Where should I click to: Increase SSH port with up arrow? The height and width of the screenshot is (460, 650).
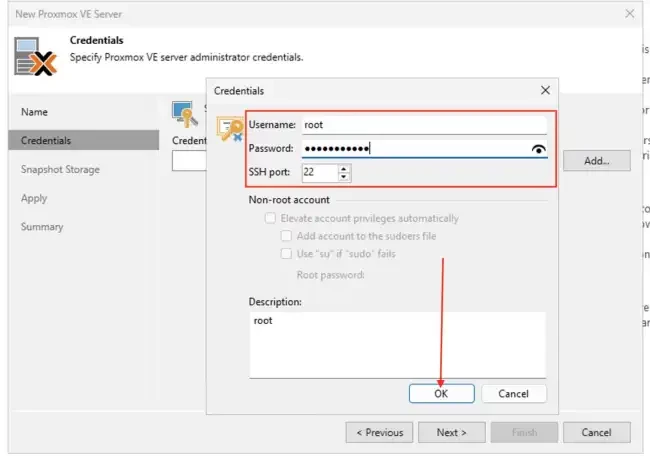point(344,169)
